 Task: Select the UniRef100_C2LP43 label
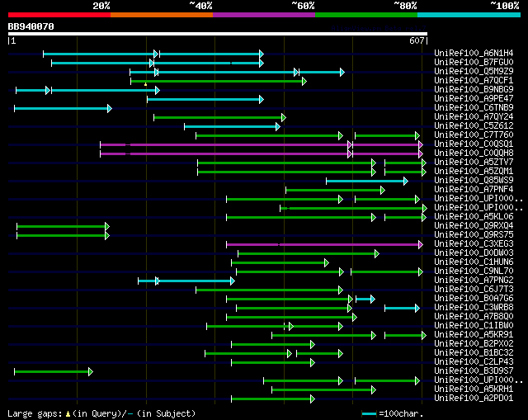tap(474, 362)
